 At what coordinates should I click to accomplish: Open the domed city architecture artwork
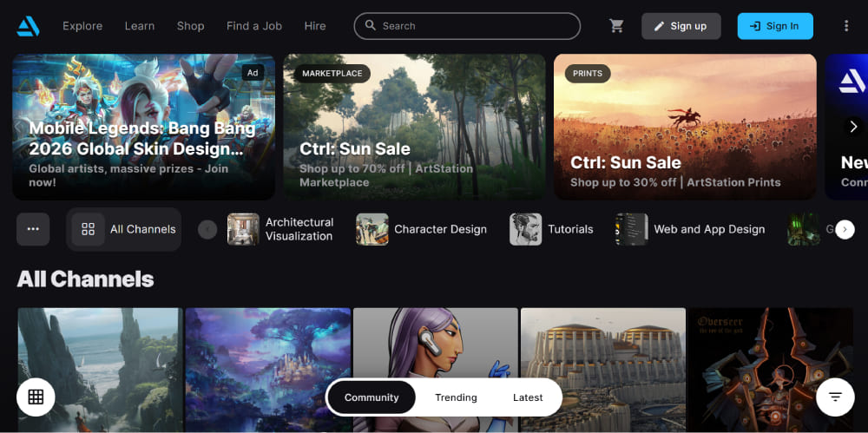(x=603, y=370)
